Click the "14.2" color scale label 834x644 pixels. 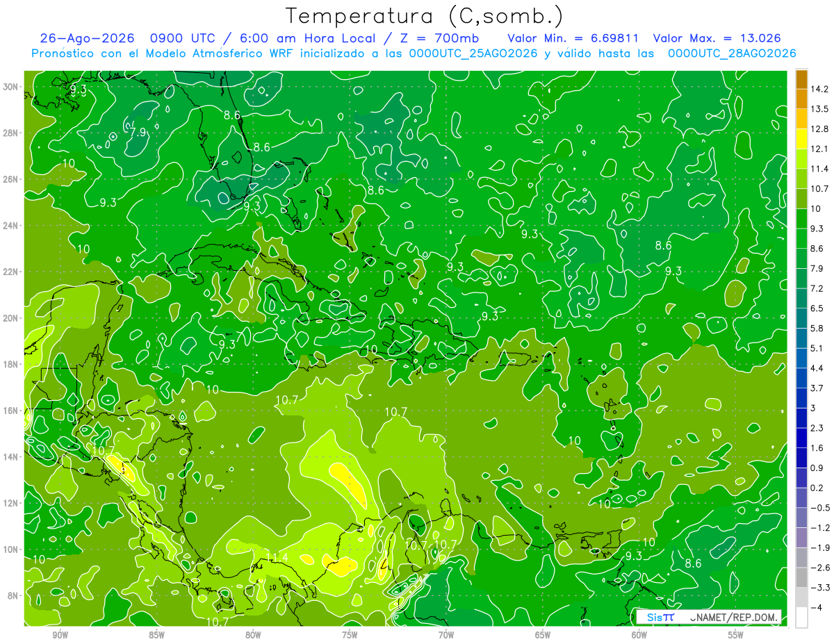click(819, 89)
